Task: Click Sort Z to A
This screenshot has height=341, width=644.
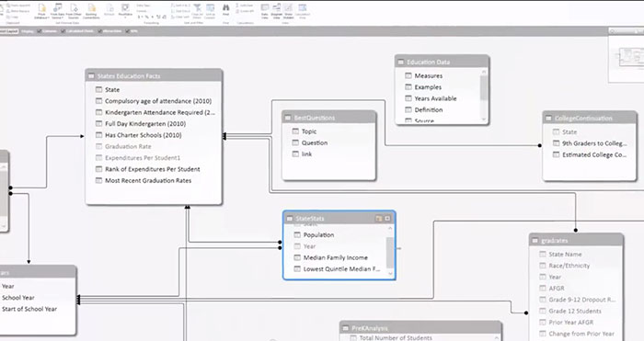Action: [181, 11]
